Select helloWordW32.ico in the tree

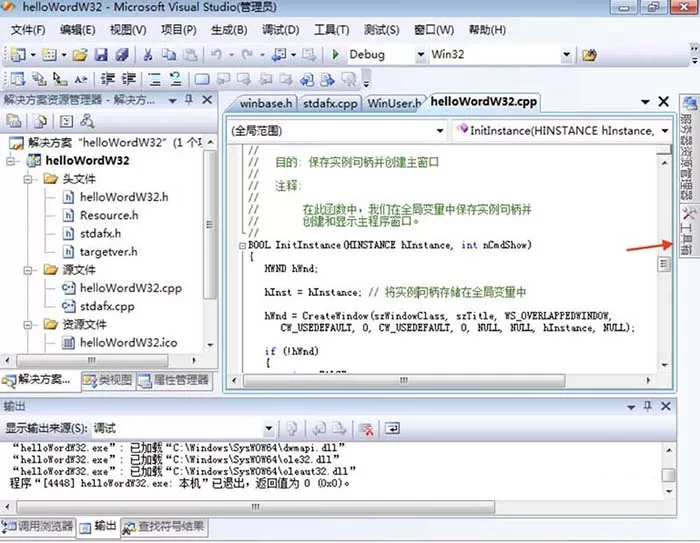coord(128,343)
